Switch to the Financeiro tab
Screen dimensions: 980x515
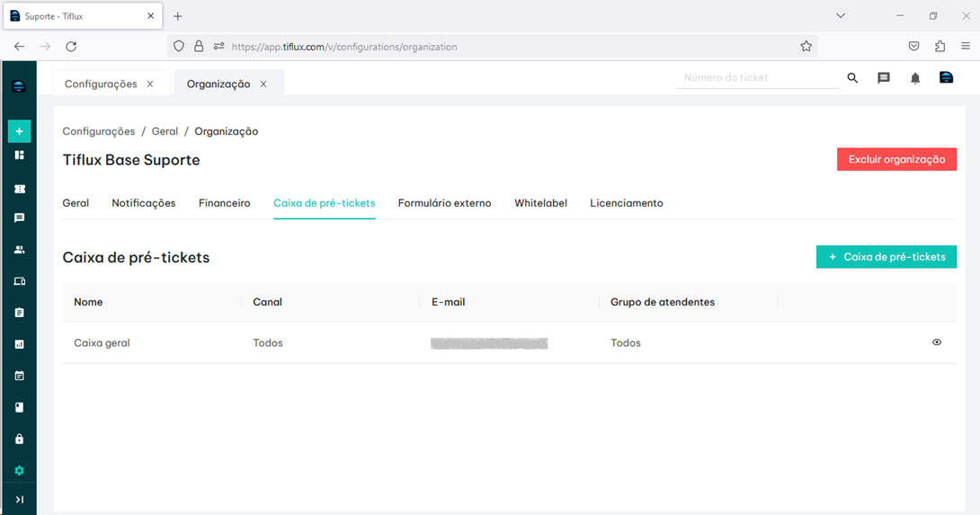pyautogui.click(x=224, y=203)
